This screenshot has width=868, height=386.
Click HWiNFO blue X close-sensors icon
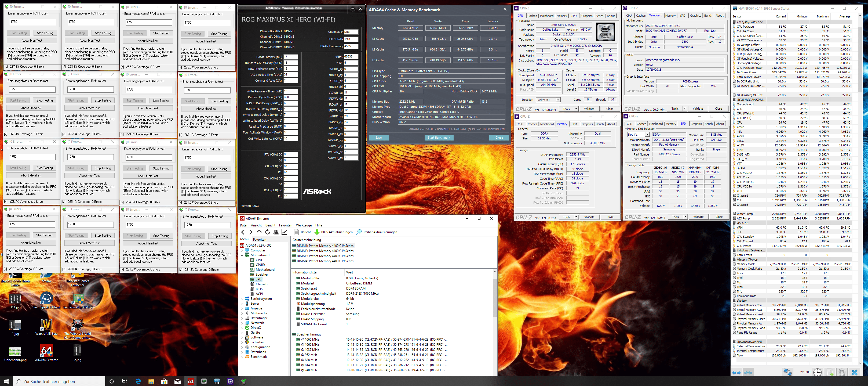855,372
